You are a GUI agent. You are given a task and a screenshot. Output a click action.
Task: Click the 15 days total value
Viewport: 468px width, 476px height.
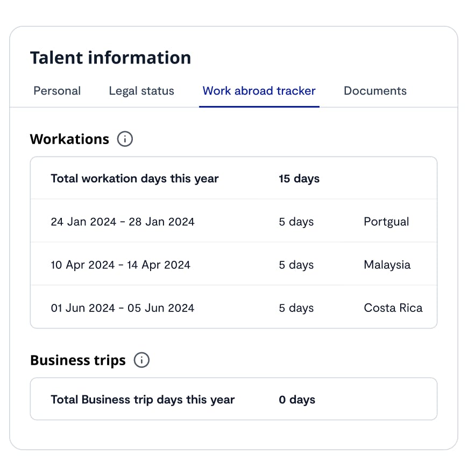tap(299, 179)
